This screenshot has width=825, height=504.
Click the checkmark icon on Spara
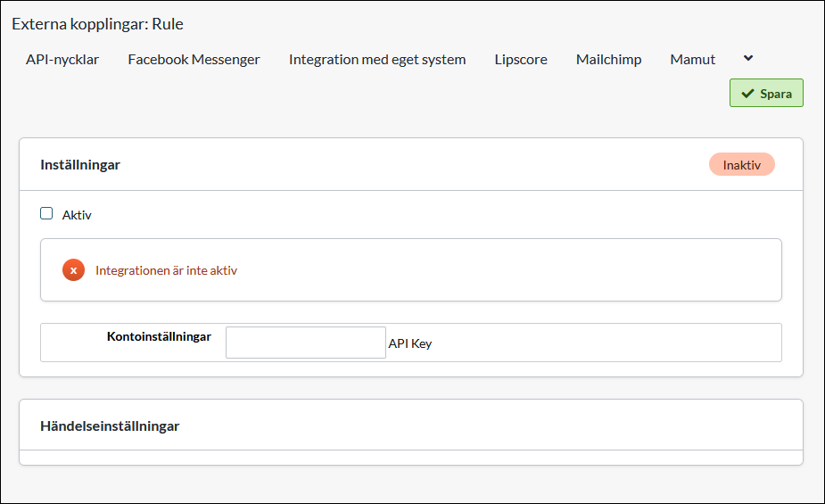[747, 94]
